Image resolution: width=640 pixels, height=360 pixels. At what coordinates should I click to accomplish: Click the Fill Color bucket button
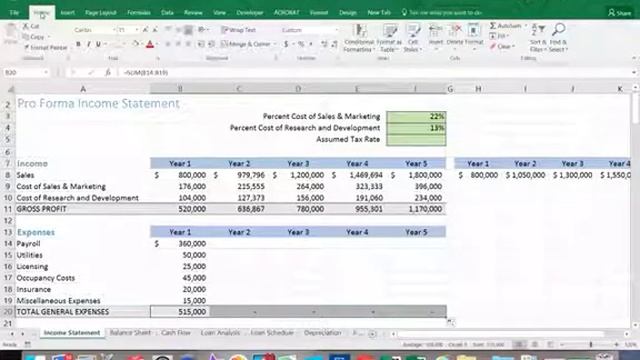pos(135,44)
